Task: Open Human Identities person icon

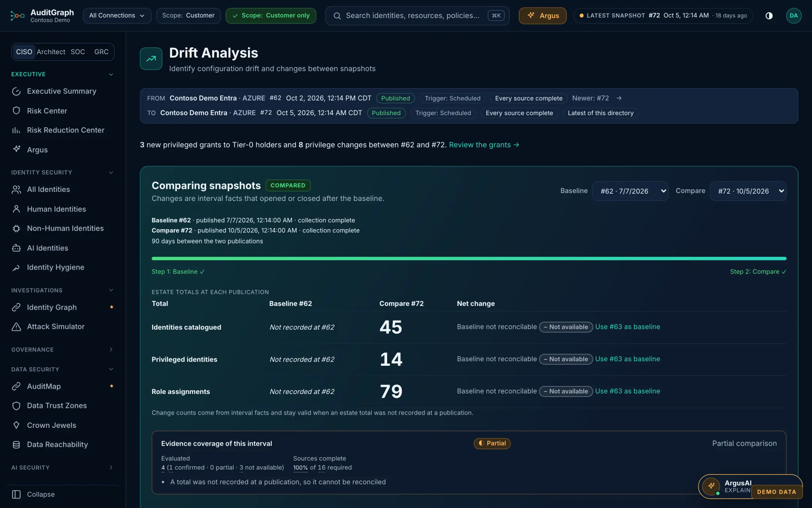Action: (x=16, y=209)
